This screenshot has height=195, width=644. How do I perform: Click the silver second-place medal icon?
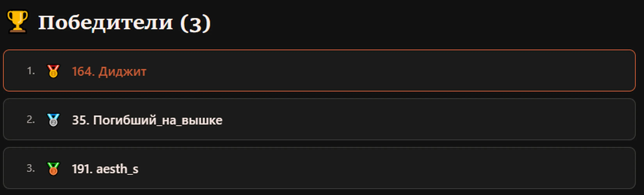click(x=53, y=120)
